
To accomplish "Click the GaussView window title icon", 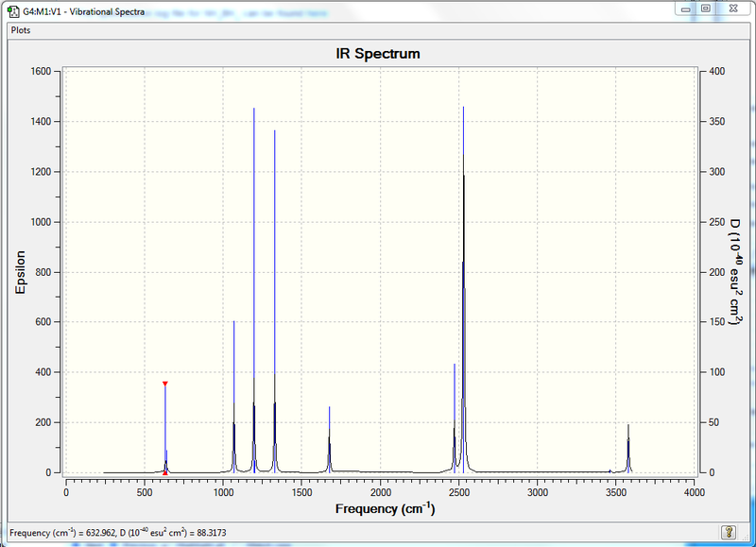I will coord(13,11).
